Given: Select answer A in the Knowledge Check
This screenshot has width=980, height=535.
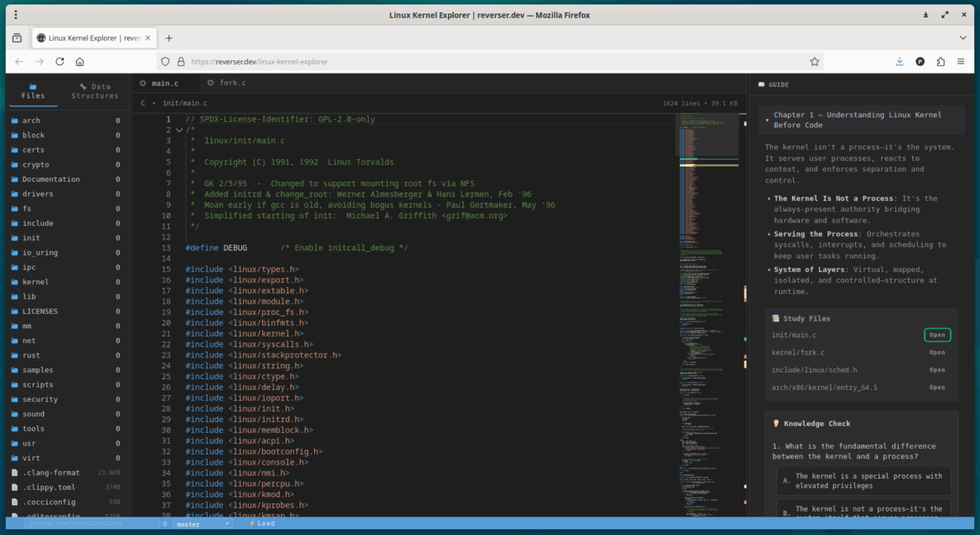Looking at the screenshot, I should [x=861, y=479].
